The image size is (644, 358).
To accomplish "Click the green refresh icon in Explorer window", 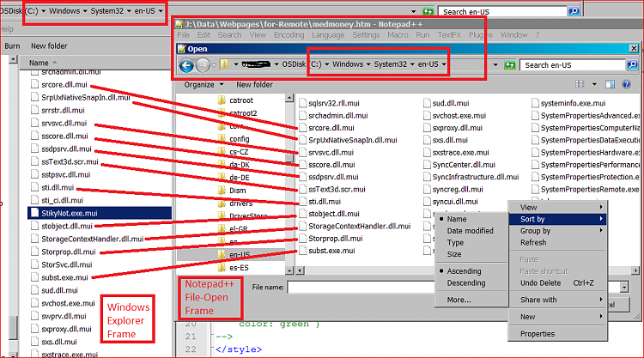I will tap(428, 11).
